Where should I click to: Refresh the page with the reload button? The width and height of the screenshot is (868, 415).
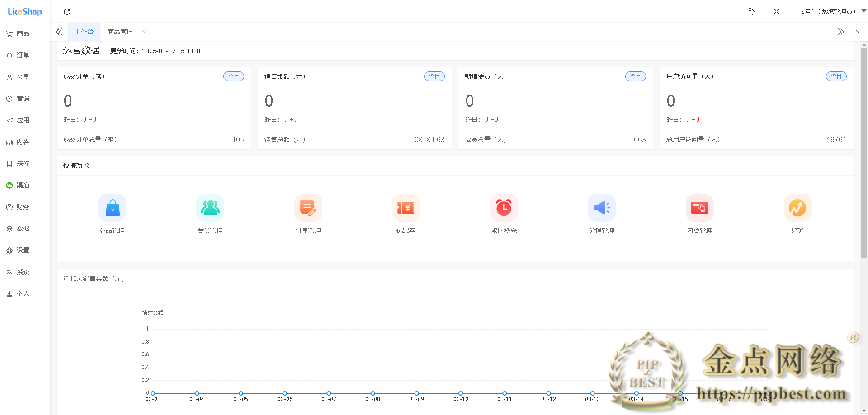67,12
